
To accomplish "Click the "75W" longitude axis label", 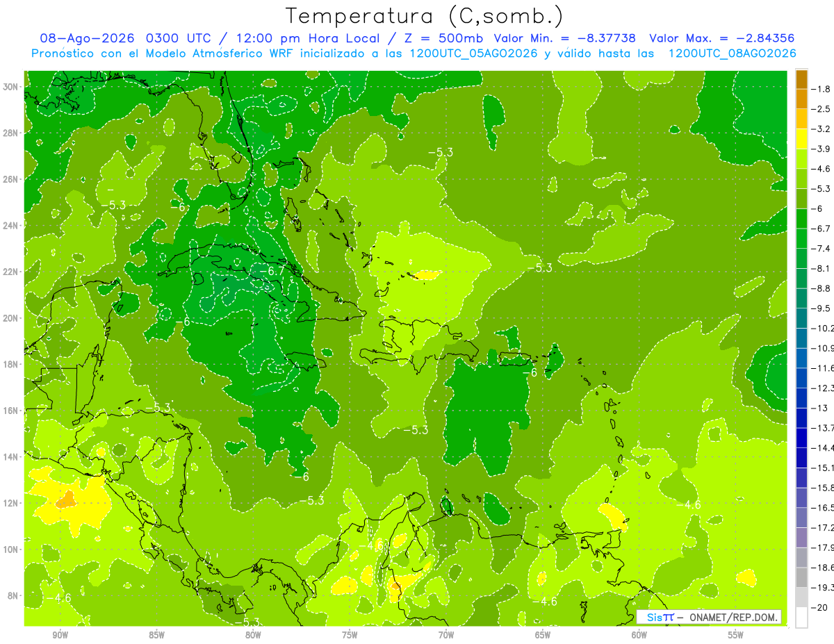I will (350, 636).
